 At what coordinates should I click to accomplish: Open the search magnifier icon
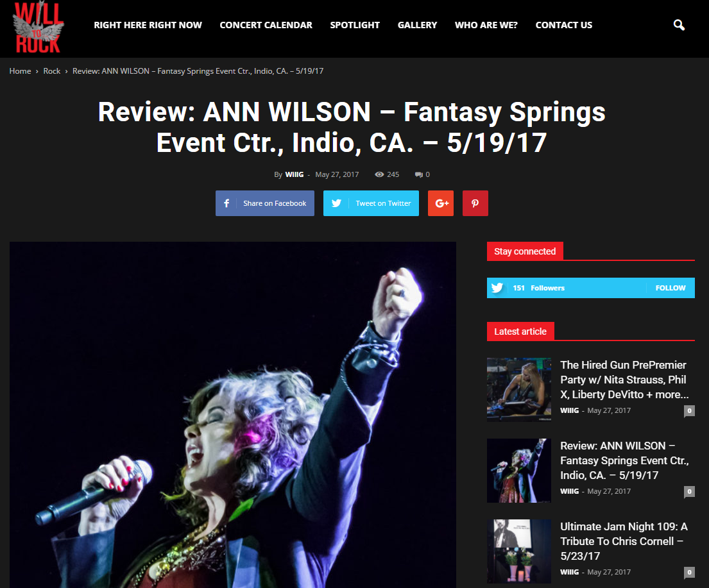click(679, 25)
